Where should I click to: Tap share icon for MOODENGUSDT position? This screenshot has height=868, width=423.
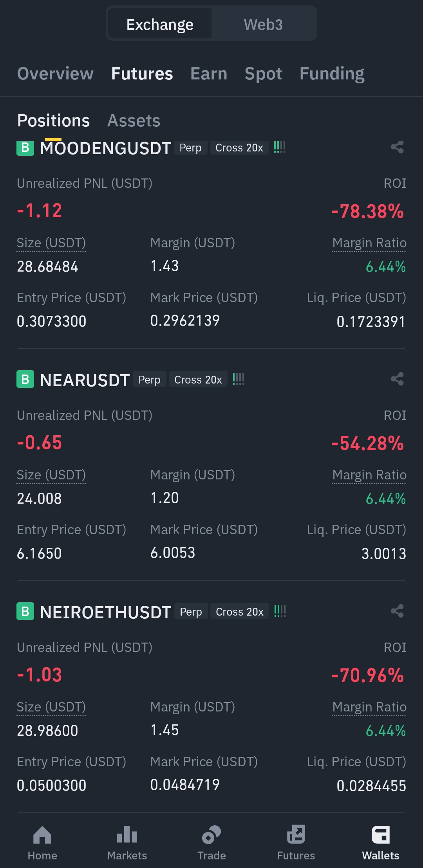tap(397, 148)
